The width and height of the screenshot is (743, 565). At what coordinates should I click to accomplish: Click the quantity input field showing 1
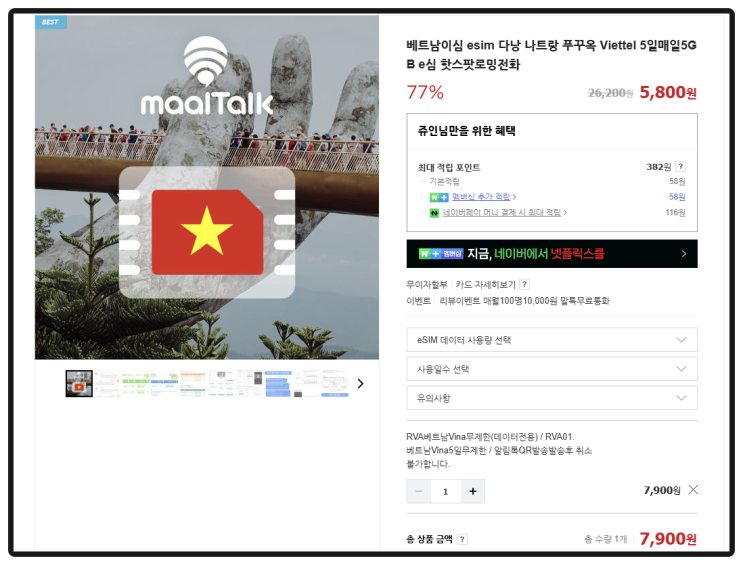445,492
